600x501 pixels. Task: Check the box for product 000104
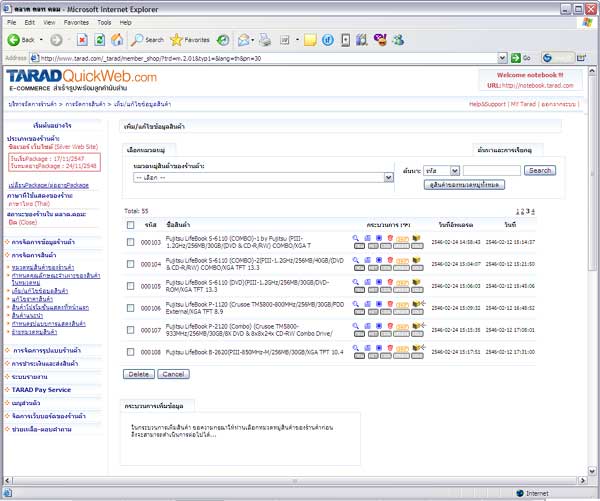point(130,264)
